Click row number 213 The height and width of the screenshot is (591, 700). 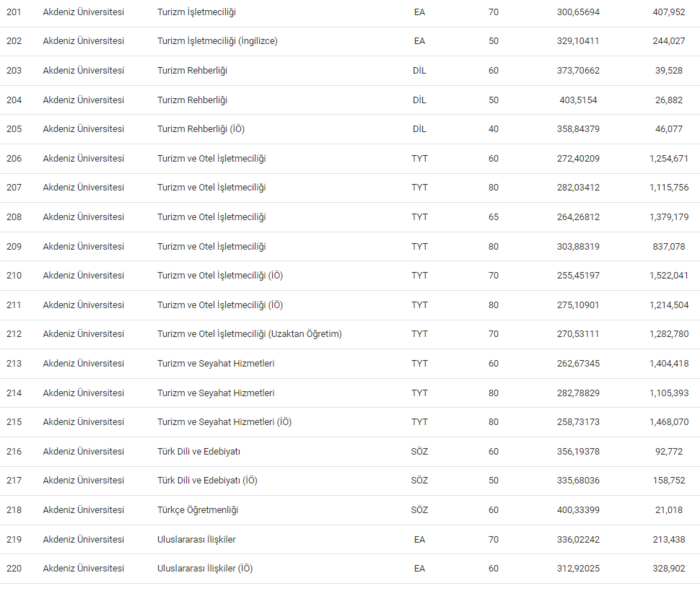(14, 363)
